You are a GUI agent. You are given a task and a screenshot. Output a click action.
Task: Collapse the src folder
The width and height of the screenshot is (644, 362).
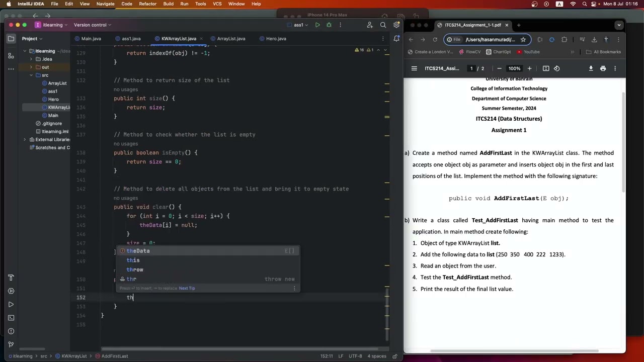tap(31, 75)
